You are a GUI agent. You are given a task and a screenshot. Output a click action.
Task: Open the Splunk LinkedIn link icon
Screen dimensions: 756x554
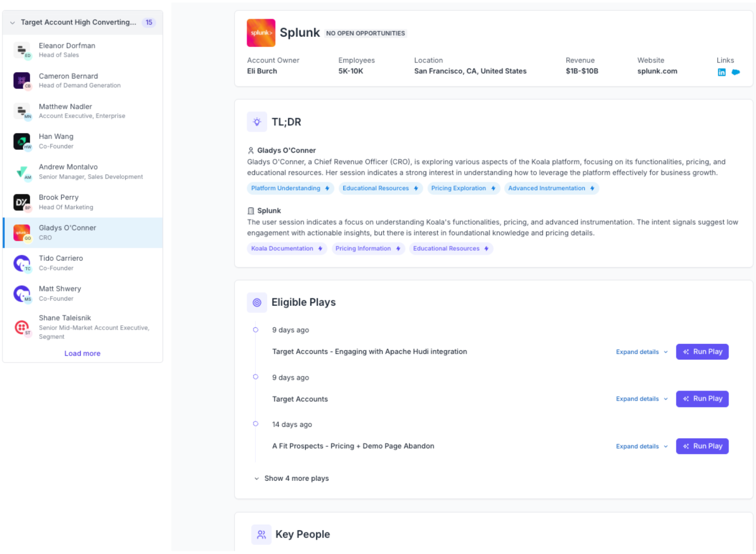point(721,72)
